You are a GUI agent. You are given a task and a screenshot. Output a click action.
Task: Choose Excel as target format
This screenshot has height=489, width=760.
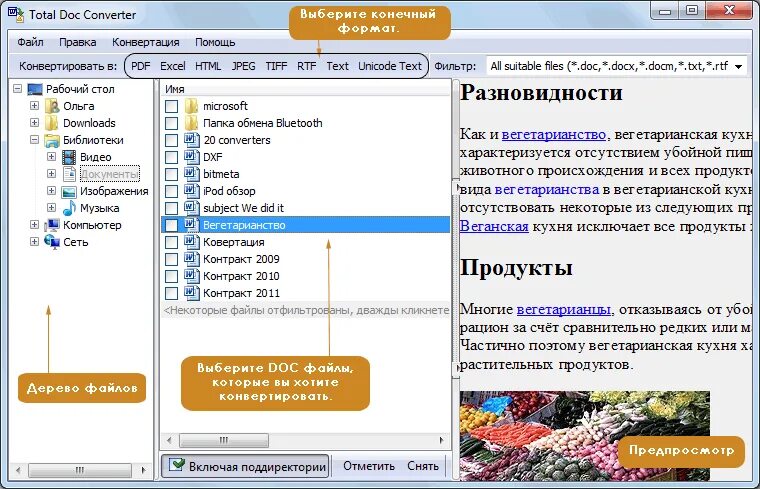pos(173,66)
